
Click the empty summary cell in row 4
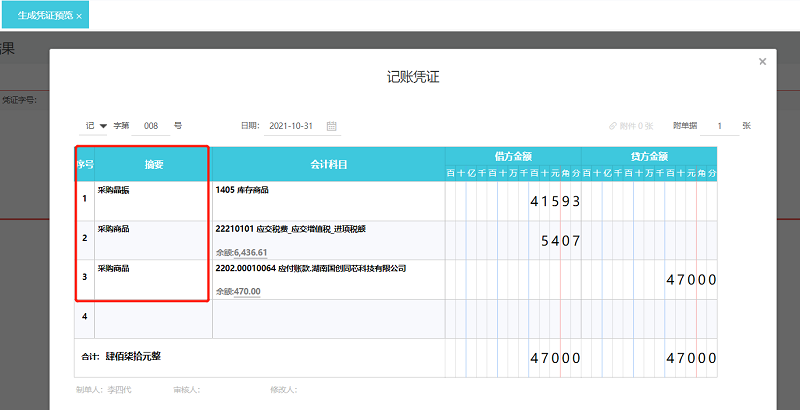[x=152, y=318]
